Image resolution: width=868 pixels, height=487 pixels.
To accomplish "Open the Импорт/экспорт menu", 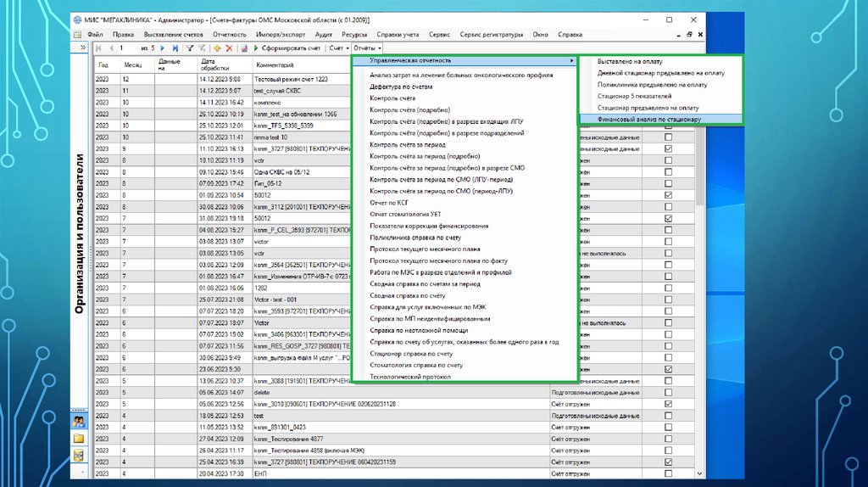I will [279, 34].
